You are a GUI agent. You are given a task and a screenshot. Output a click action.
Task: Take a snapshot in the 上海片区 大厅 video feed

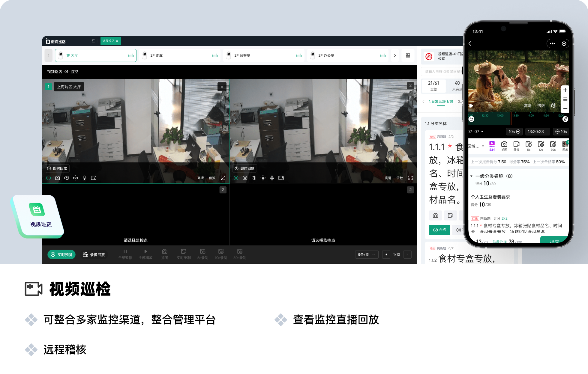click(57, 178)
